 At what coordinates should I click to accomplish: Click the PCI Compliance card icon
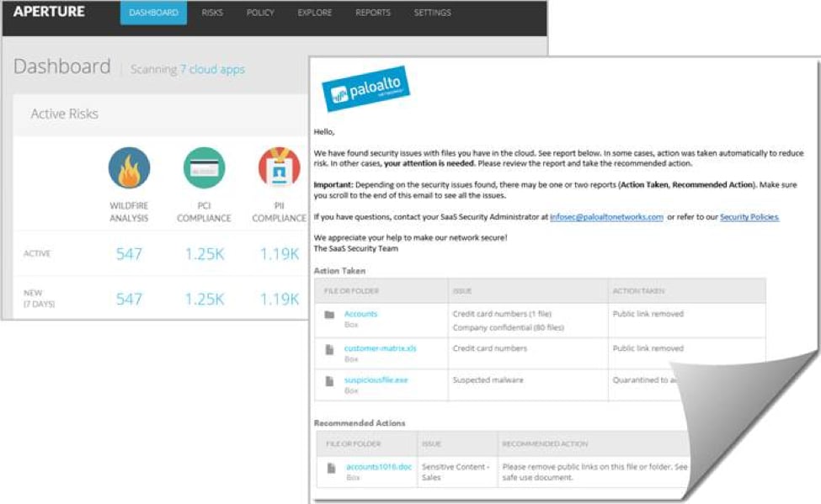pos(204,168)
